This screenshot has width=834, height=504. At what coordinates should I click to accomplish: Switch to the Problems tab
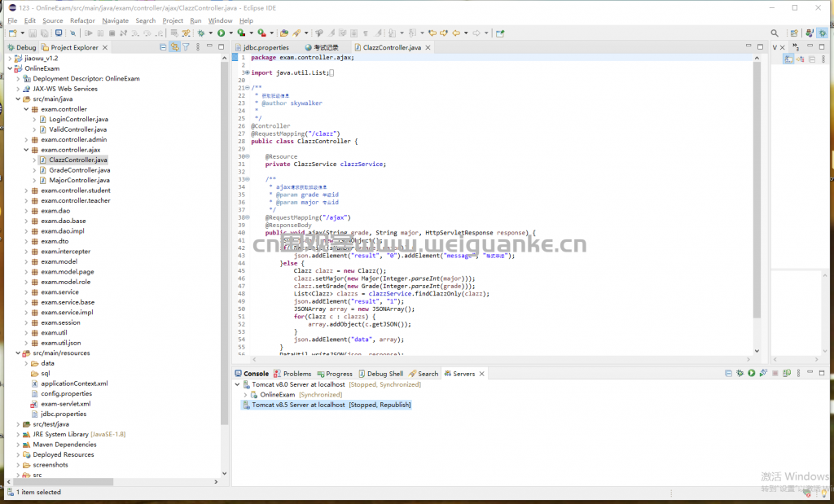pos(296,373)
